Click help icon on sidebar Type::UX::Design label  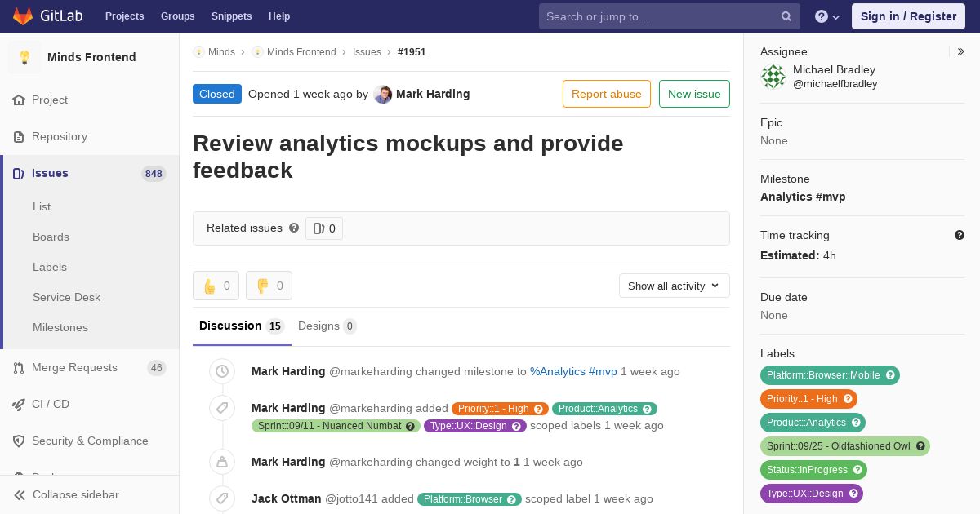[853, 494]
